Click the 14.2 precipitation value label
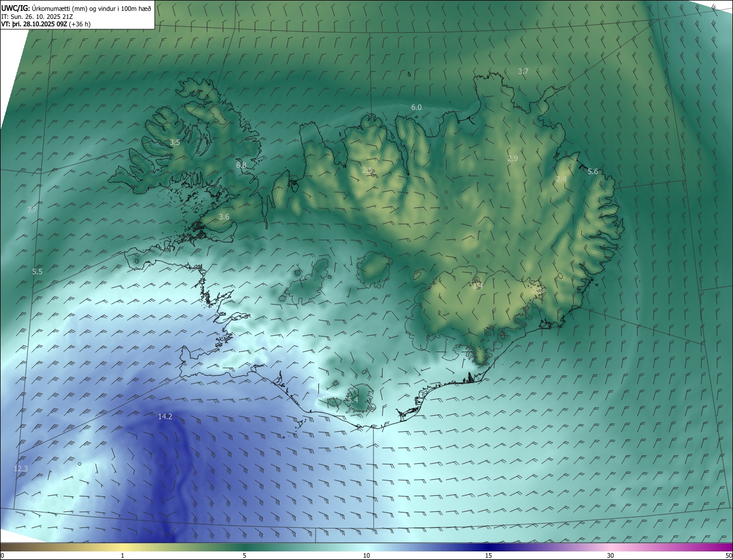Screen dimensions: 733x560 [x=165, y=417]
